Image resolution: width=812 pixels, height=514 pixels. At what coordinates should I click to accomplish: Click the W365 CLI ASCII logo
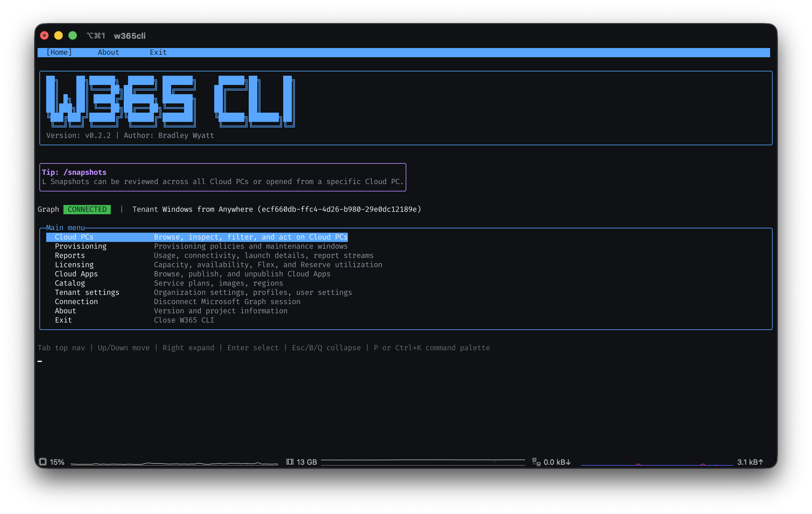pyautogui.click(x=170, y=101)
